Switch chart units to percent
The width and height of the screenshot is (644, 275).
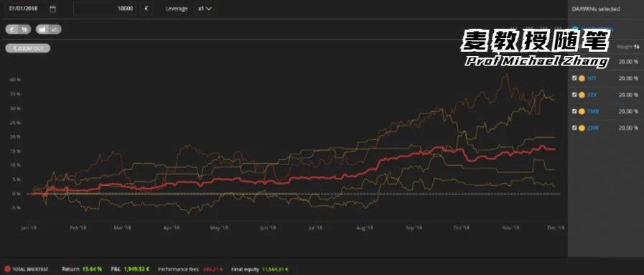pos(24,29)
